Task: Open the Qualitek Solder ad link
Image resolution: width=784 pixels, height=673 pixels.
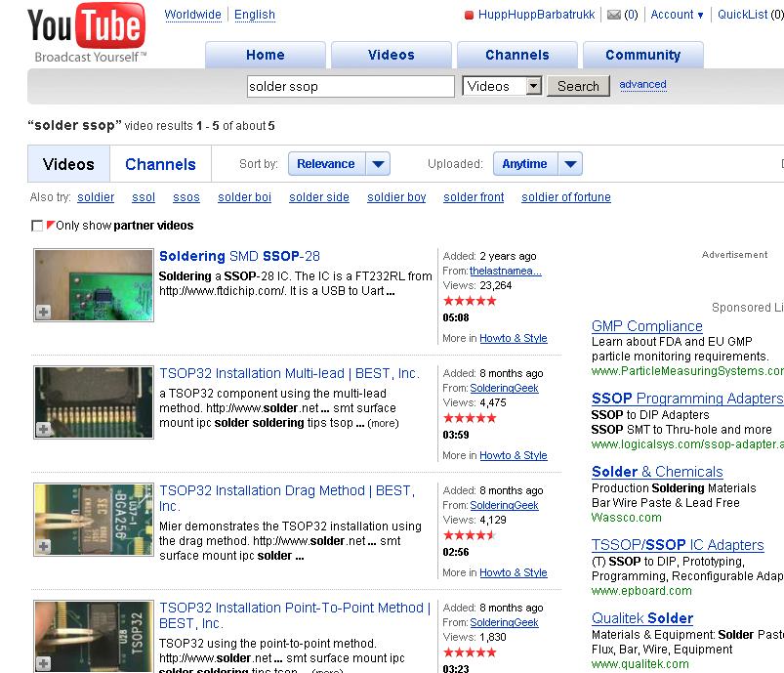Action: (642, 618)
